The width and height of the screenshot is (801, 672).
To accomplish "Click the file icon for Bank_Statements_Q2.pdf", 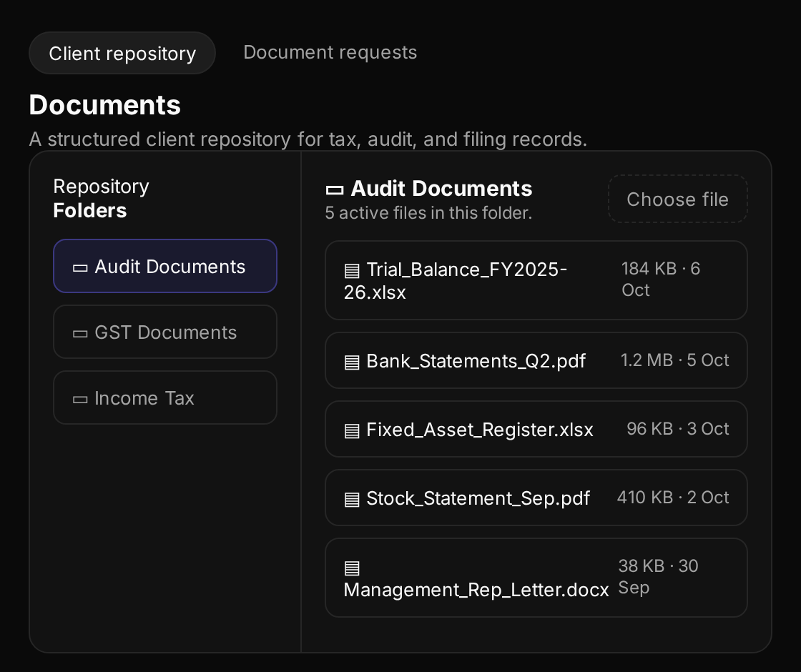I will [x=352, y=362].
